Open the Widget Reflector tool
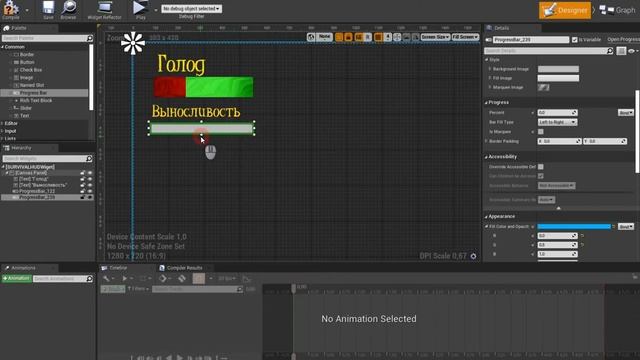640x360 pixels. 104,10
